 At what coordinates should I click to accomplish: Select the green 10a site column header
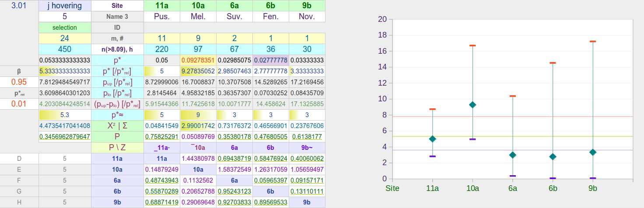point(198,6)
